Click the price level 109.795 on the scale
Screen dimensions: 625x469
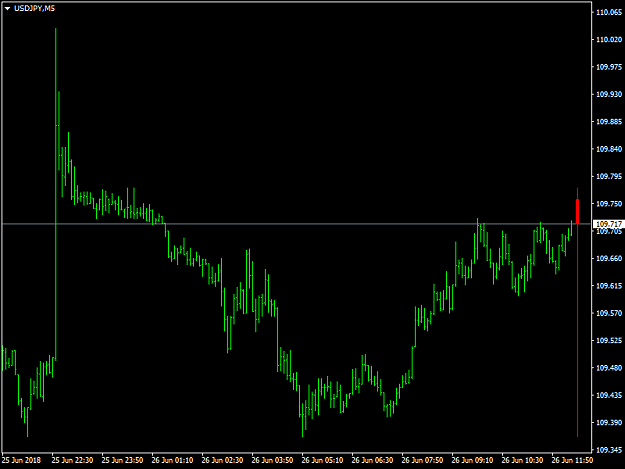click(609, 177)
